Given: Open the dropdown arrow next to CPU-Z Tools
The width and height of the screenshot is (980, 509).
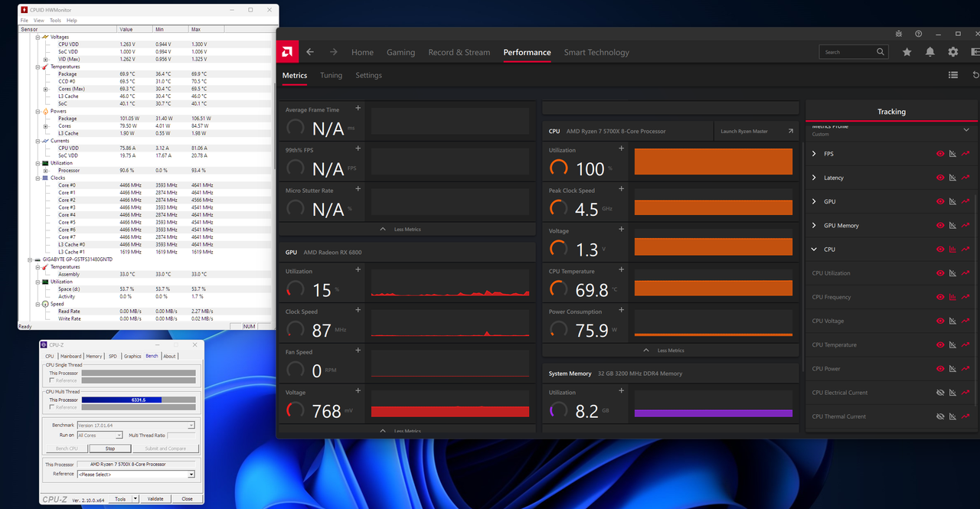Looking at the screenshot, I should 136,498.
